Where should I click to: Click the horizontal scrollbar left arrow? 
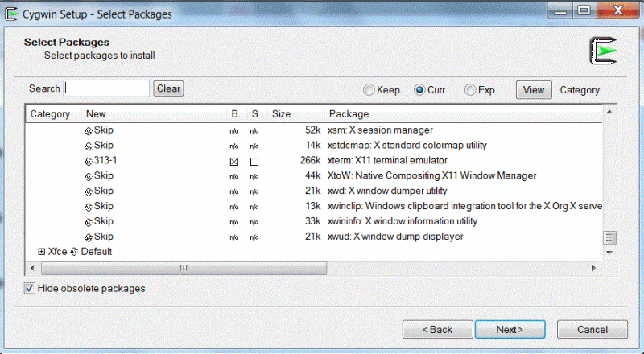[33, 268]
